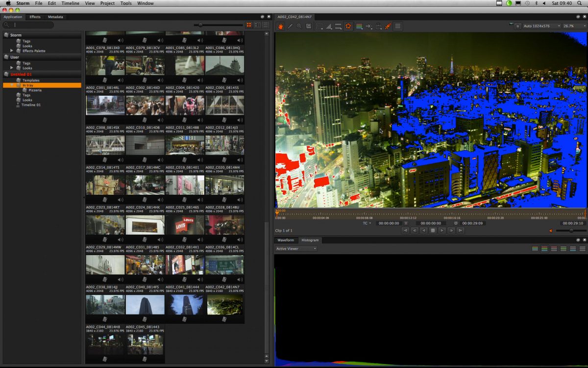Image resolution: width=588 pixels, height=368 pixels.
Task: Mute audio via the orange speaker triangle
Action: coord(551,231)
